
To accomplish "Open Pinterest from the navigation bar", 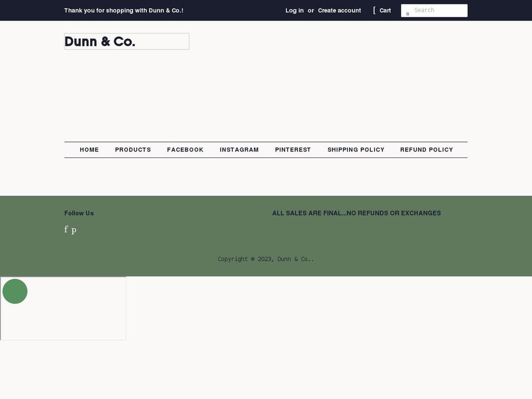I will tap(293, 150).
